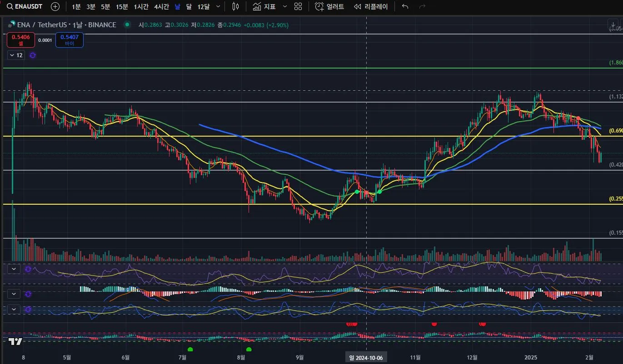Click the 2월 time axis label
The image size is (623, 364).
(x=589, y=358)
